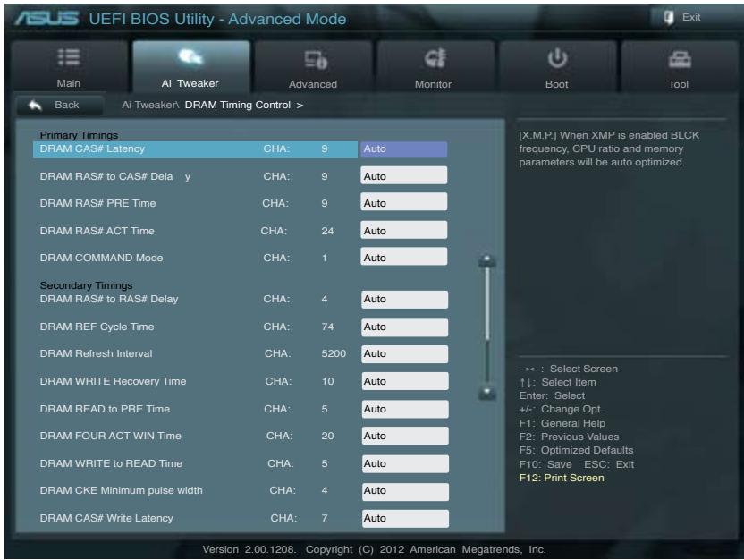Screen dimensions: 744x560
Task: Click the Ai Tweaker tab icon
Action: click(x=190, y=57)
